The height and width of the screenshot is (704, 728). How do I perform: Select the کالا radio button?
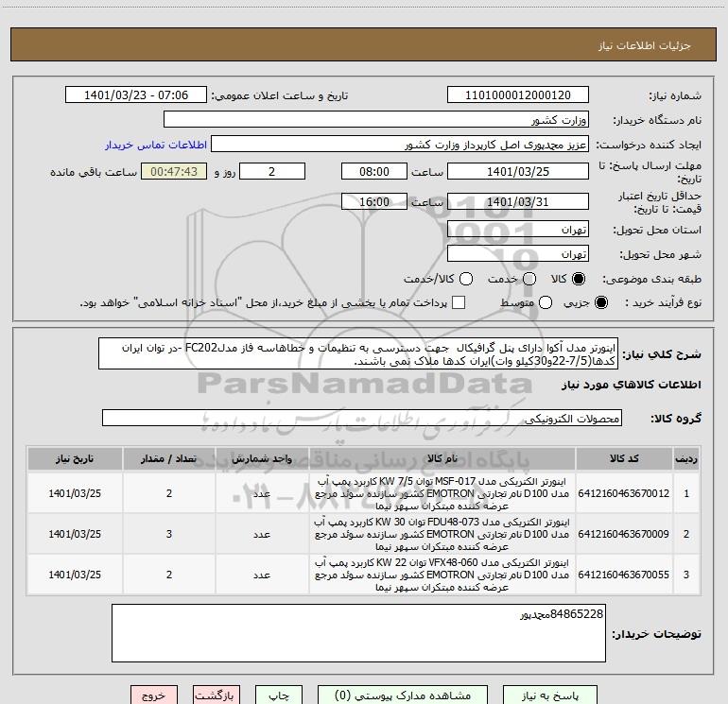579,279
